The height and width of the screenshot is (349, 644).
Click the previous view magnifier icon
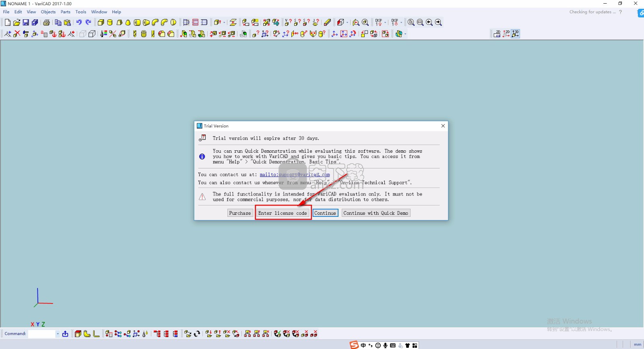[429, 23]
